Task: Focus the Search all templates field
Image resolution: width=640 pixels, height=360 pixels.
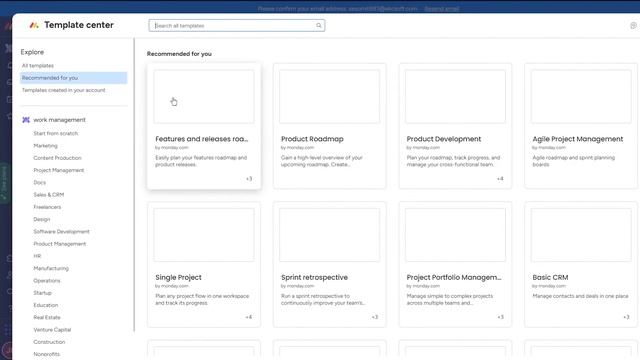Action: [x=237, y=26]
